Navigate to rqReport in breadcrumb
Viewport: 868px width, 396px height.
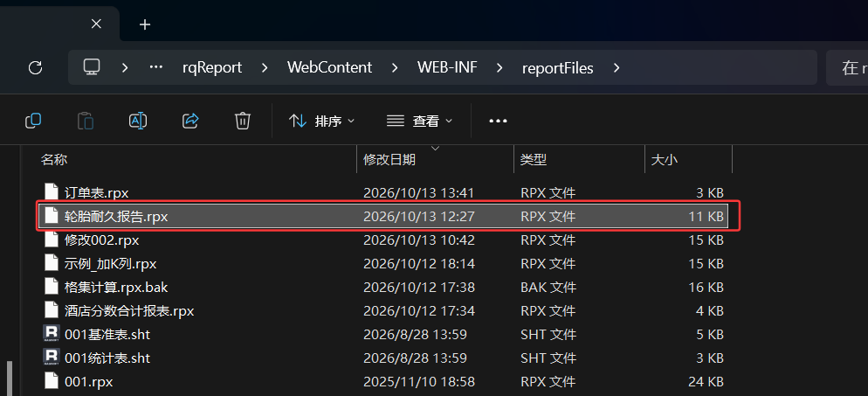[212, 67]
